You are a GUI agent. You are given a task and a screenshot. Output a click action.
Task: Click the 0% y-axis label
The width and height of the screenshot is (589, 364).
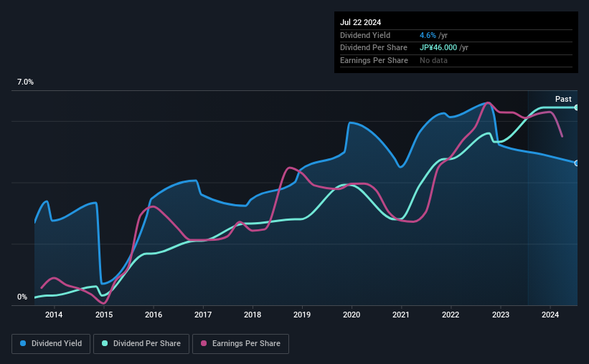coord(22,297)
